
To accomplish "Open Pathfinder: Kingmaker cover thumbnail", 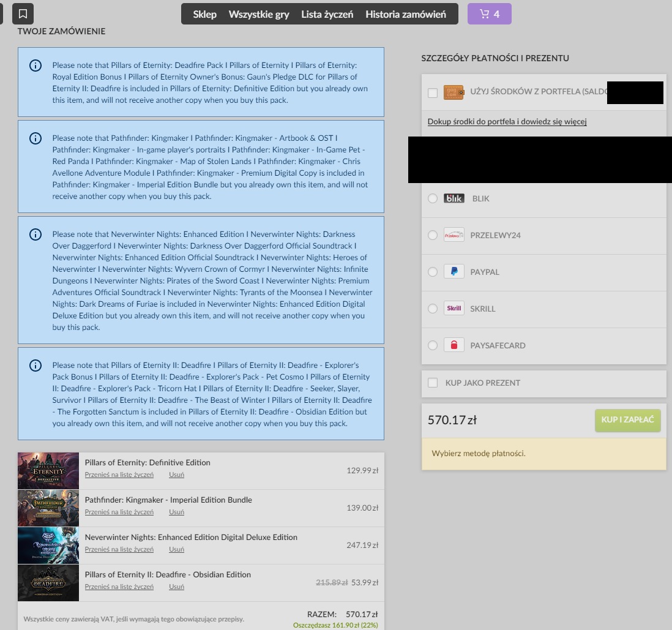I will click(48, 508).
